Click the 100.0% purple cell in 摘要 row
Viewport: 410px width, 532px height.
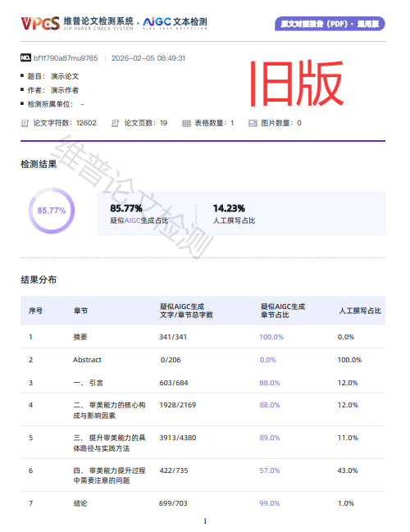coord(271,337)
